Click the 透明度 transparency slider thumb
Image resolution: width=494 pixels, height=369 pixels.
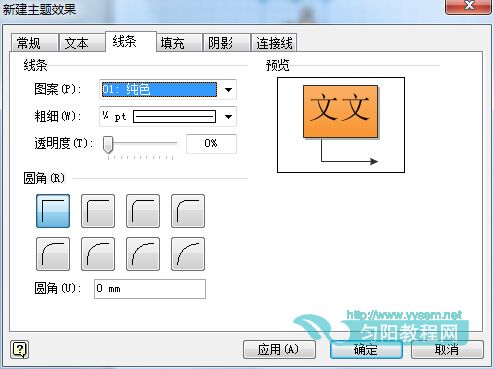point(108,144)
